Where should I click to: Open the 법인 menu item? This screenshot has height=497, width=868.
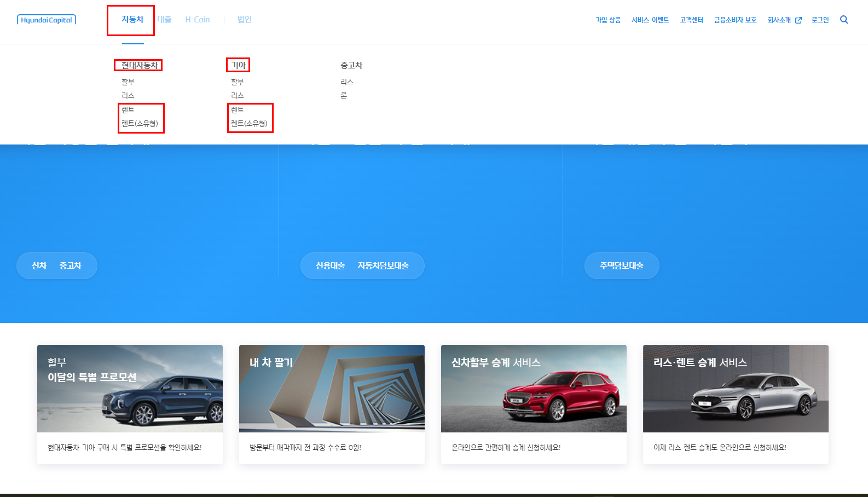[244, 20]
